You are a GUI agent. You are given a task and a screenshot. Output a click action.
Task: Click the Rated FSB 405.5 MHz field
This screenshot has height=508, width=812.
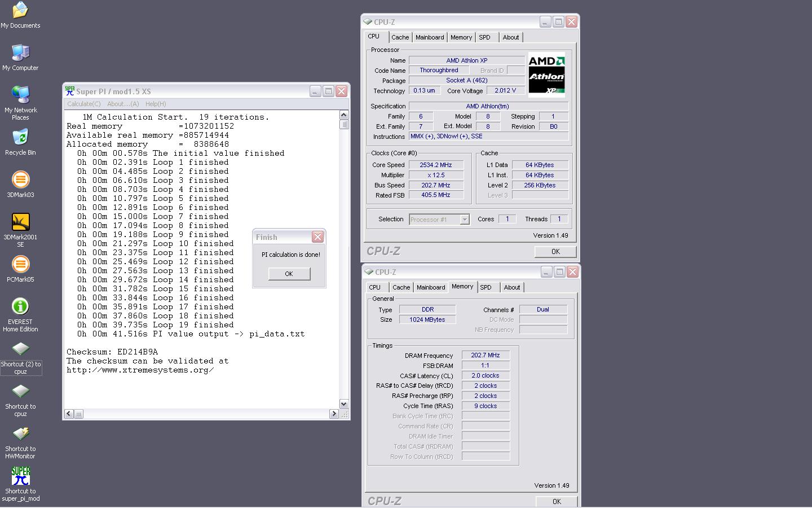pos(435,195)
